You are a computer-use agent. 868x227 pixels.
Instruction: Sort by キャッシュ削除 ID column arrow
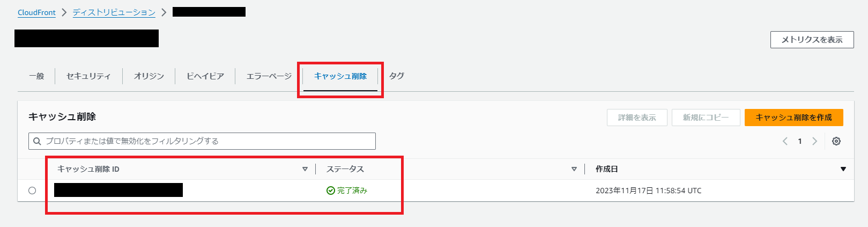click(305, 169)
